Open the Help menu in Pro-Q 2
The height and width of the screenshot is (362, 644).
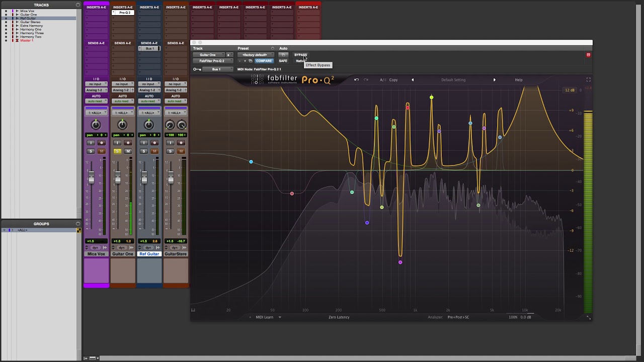tap(519, 79)
